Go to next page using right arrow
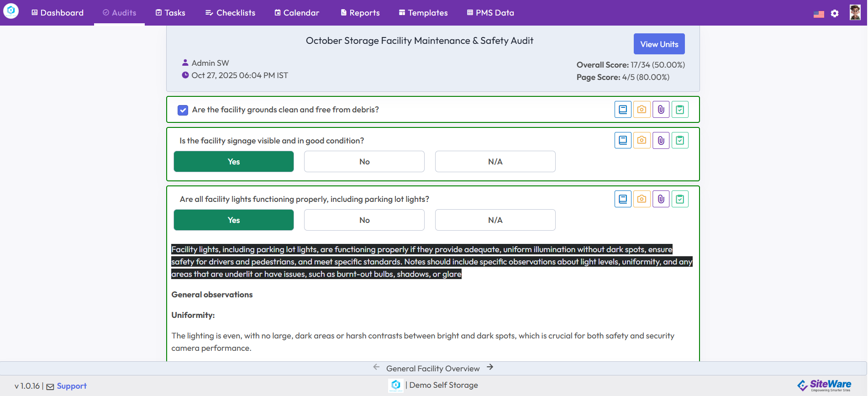 pyautogui.click(x=490, y=367)
